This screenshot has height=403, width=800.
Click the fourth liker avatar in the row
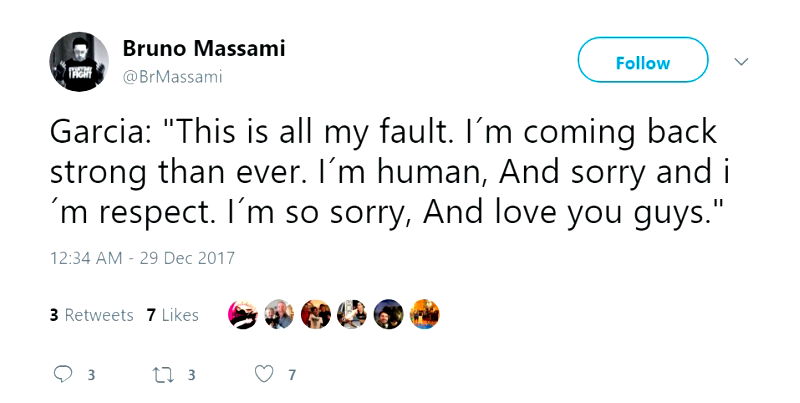click(352, 315)
